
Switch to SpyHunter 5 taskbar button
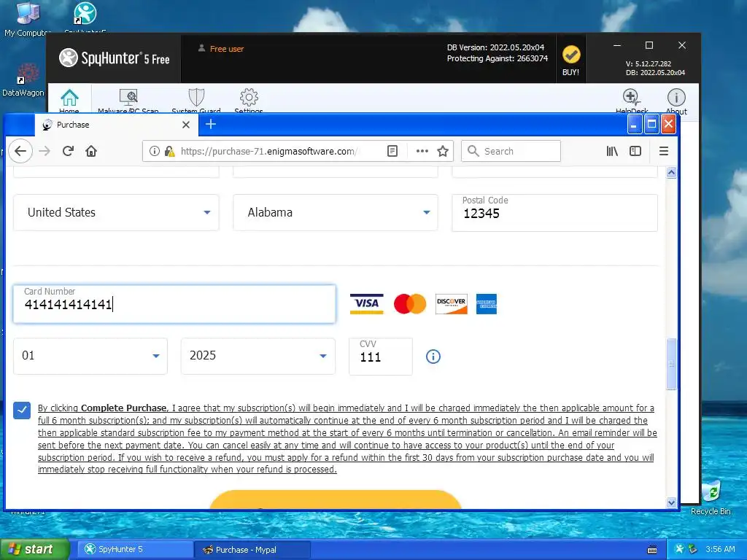[136, 549]
